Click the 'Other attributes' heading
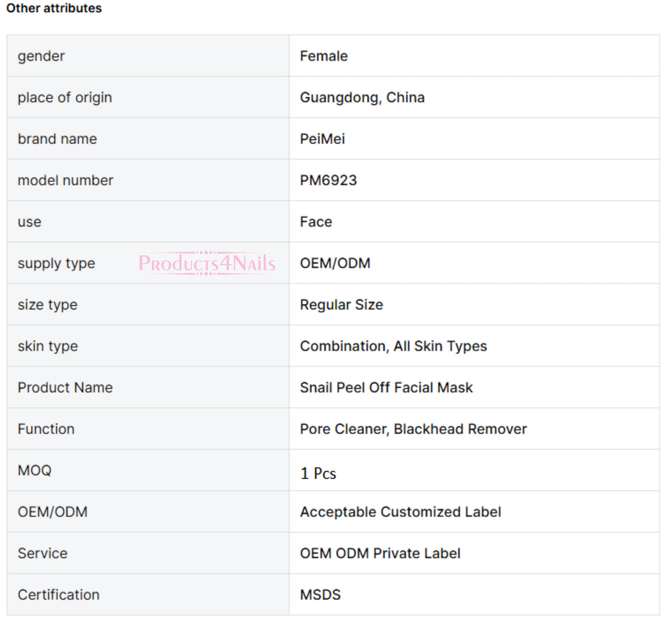This screenshot has width=672, height=627. click(x=54, y=8)
